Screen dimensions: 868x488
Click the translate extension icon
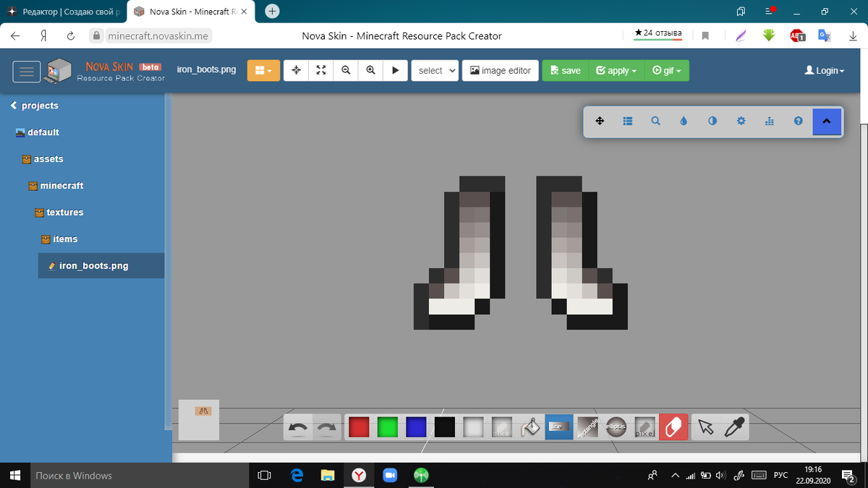(824, 35)
